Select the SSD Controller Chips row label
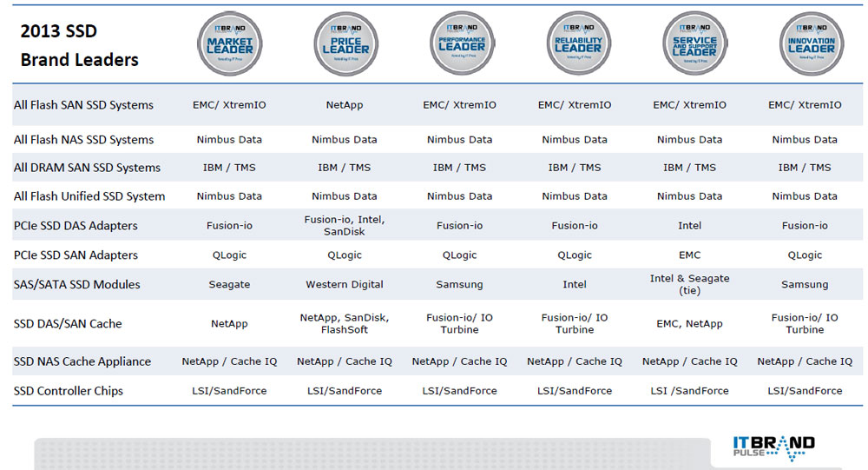 click(x=69, y=391)
